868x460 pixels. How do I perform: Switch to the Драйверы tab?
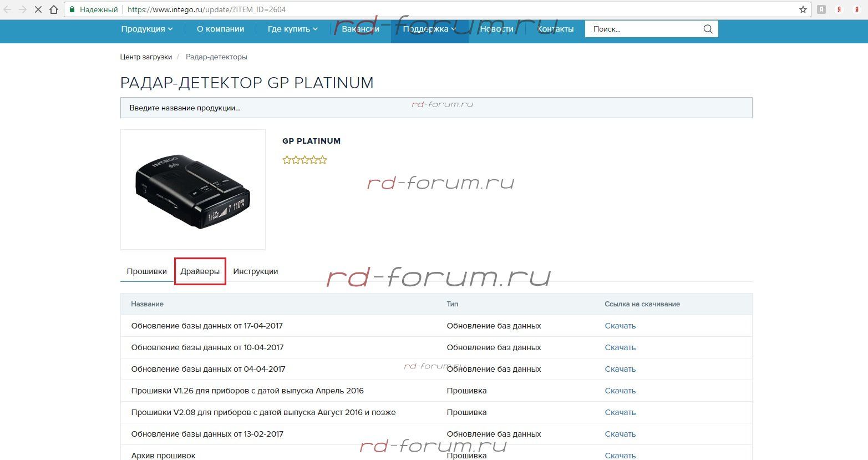(x=200, y=271)
